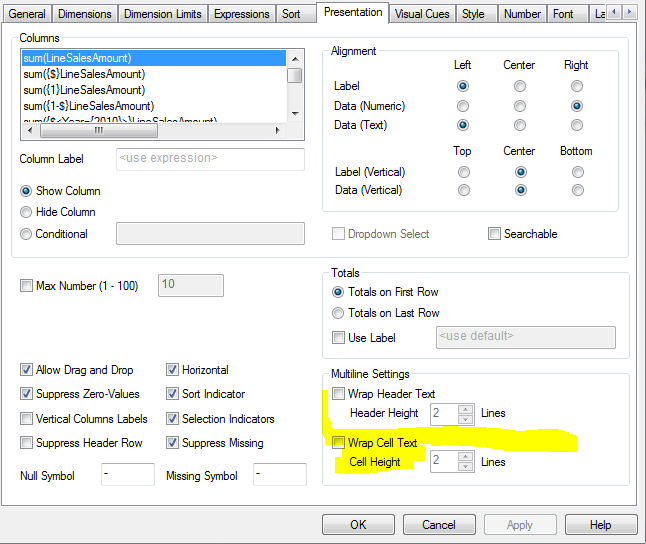This screenshot has width=646, height=544.
Task: Click the Column Label input field
Action: click(210, 159)
